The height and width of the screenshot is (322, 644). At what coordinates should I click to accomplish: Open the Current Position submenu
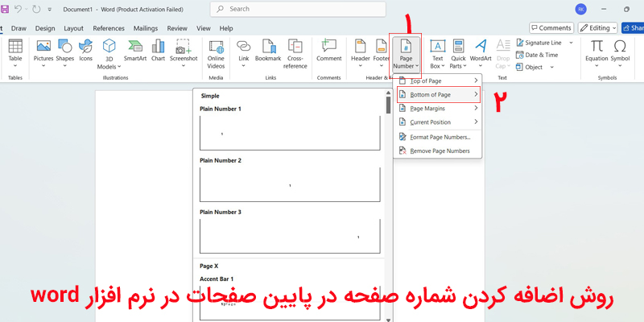coord(437,122)
